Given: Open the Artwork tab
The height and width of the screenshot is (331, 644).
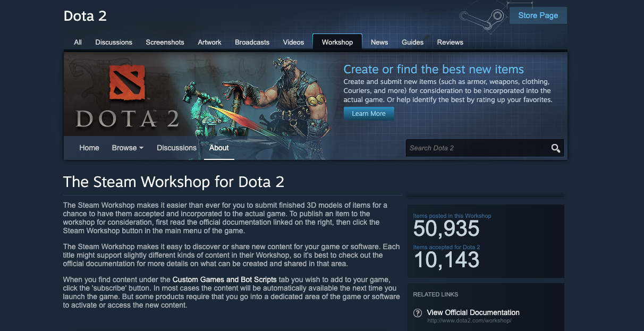Looking at the screenshot, I should 209,43.
